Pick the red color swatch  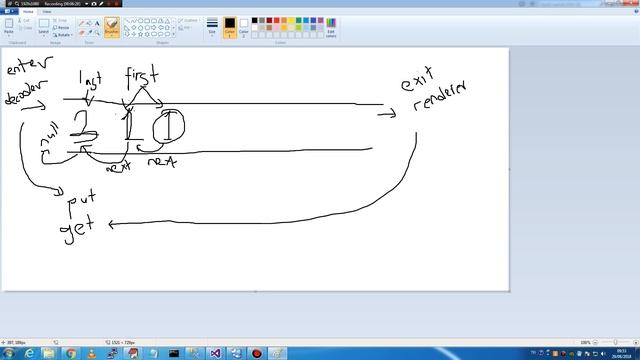pyautogui.click(x=277, y=20)
